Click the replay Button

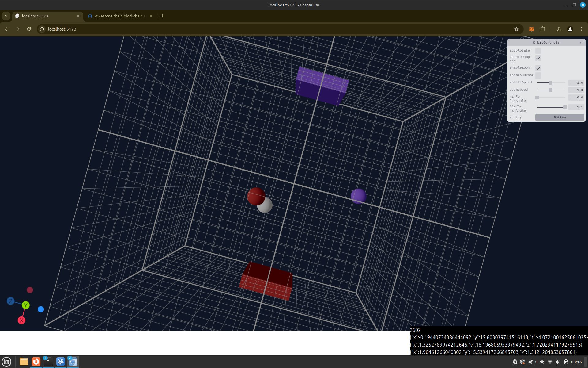click(x=560, y=117)
